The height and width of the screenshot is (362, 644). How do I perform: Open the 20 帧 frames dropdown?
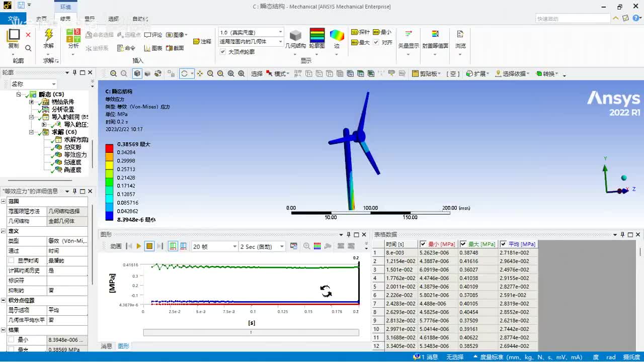(234, 247)
